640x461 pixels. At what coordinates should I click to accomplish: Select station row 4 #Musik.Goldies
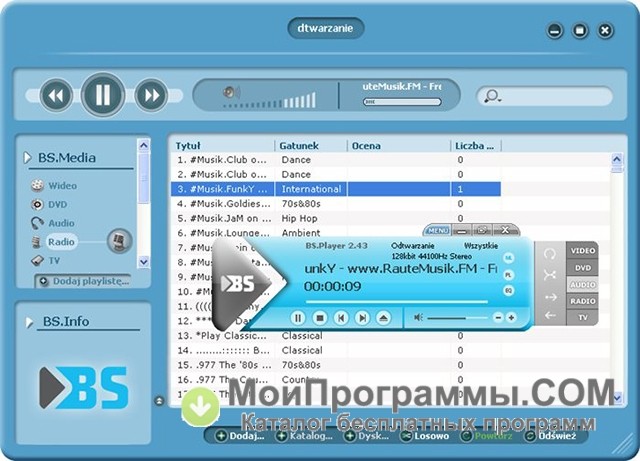click(336, 204)
